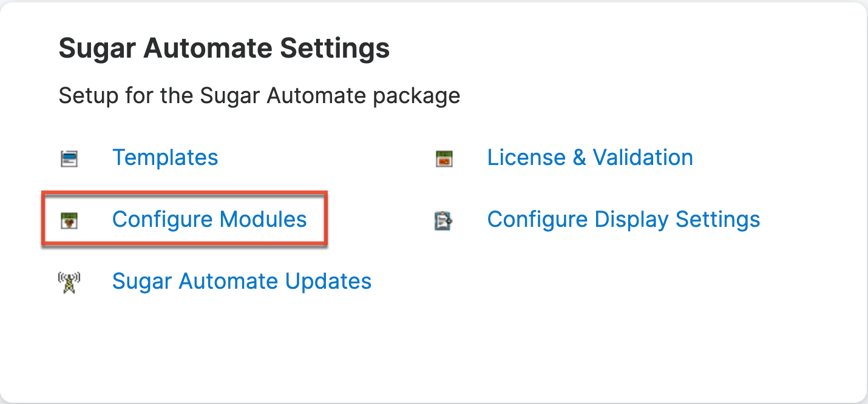Click the Sugar Automate Updates antenna icon

[x=69, y=281]
